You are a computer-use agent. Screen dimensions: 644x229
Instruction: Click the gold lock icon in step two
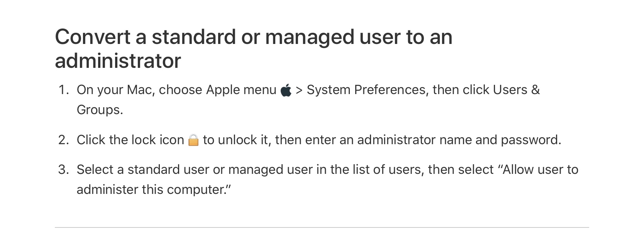click(193, 140)
